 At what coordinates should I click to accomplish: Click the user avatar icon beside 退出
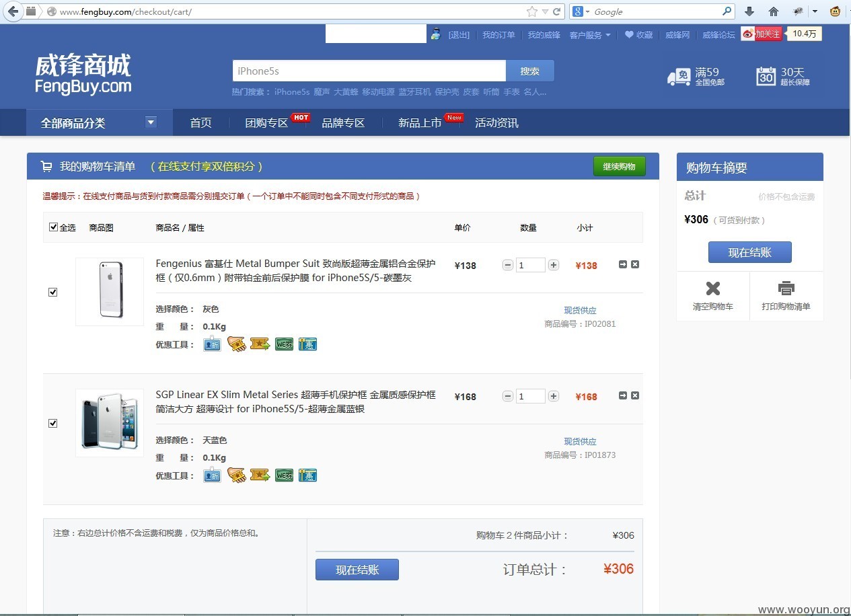(436, 34)
